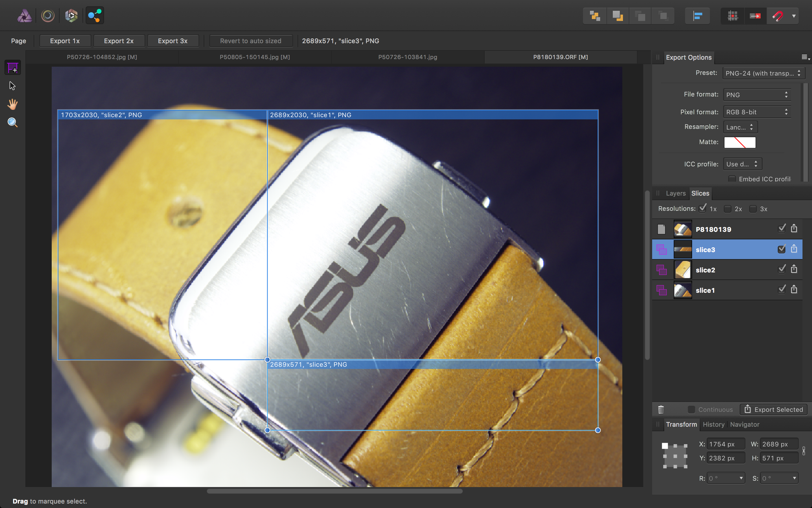Switch to P50726-103841.jpg document tab

coord(408,57)
